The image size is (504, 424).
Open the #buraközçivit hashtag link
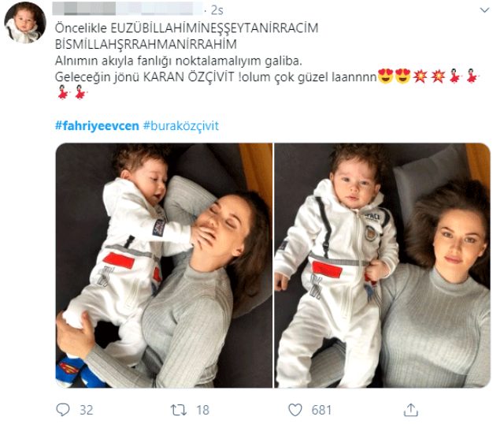180,125
